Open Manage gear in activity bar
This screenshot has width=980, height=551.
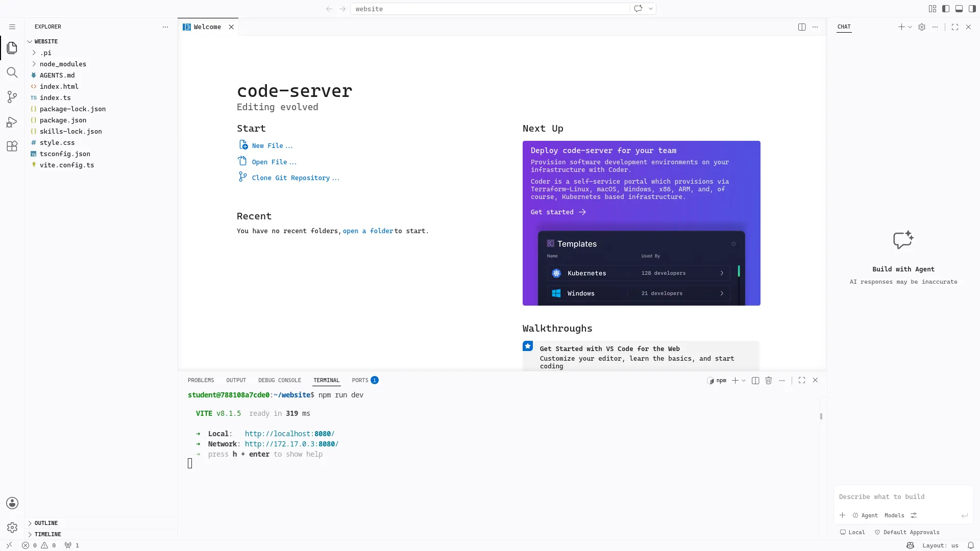point(12,528)
